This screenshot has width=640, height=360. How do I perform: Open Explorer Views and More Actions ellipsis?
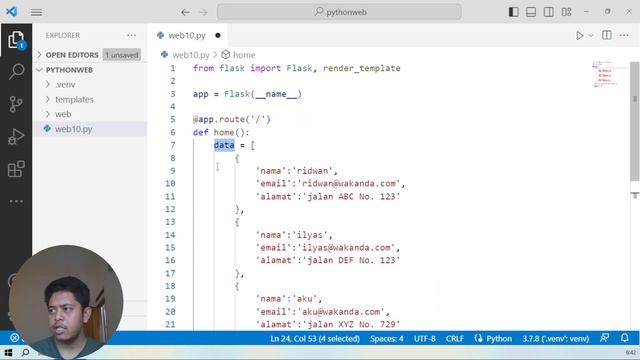click(x=131, y=36)
